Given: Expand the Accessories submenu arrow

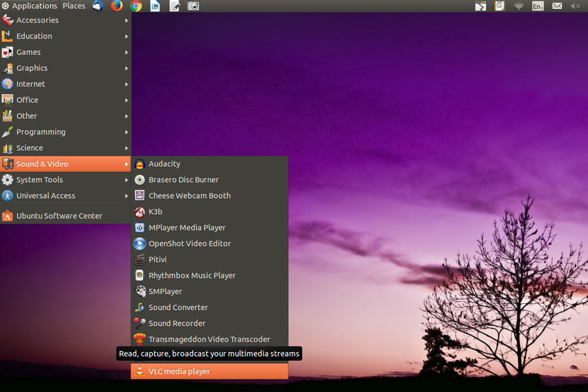Looking at the screenshot, I should [x=127, y=20].
